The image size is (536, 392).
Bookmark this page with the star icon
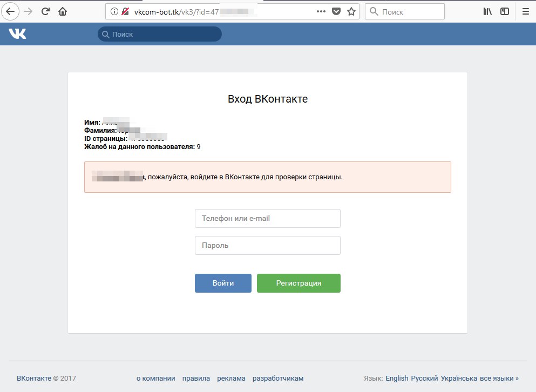(x=351, y=11)
